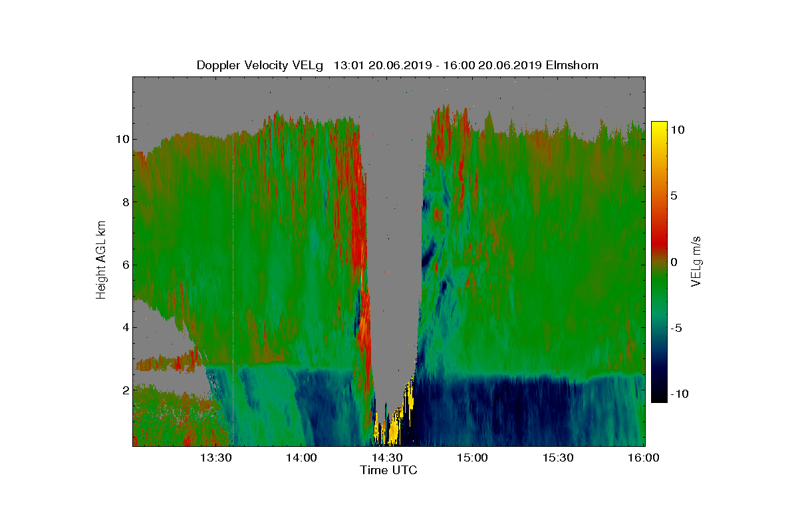The width and height of the screenshot is (798, 532).
Task: Click the height axis label 8
Action: pos(125,201)
